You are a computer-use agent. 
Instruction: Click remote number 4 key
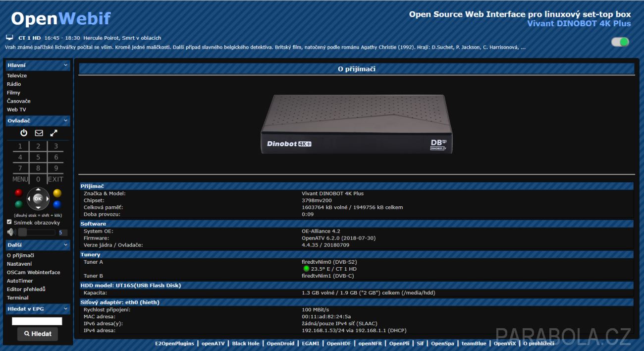[20, 157]
